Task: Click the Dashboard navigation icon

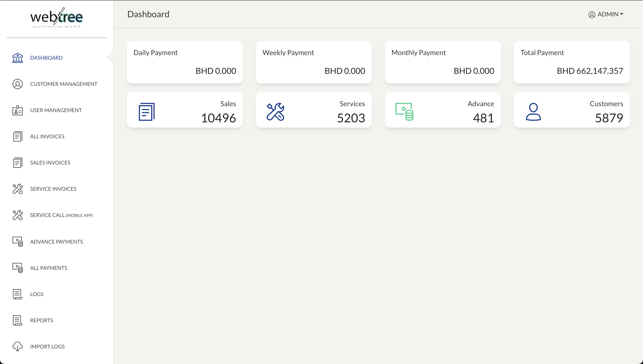Action: point(17,58)
